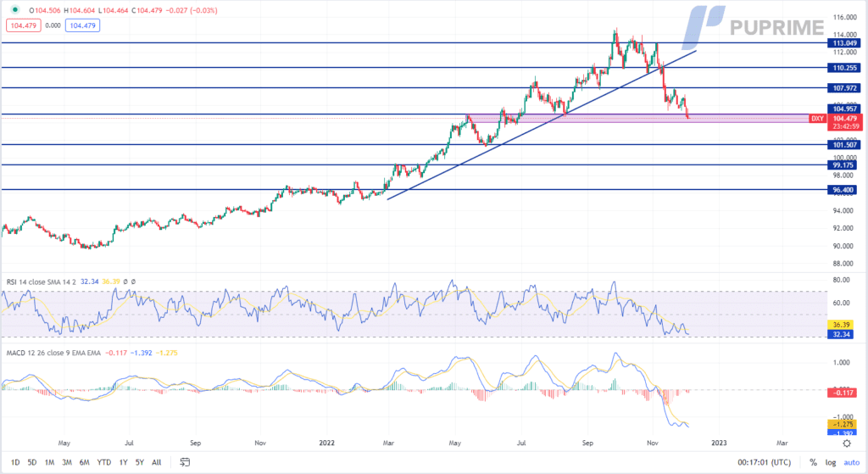
Task: Click the red 104.479 sell price box
Action: pyautogui.click(x=23, y=25)
